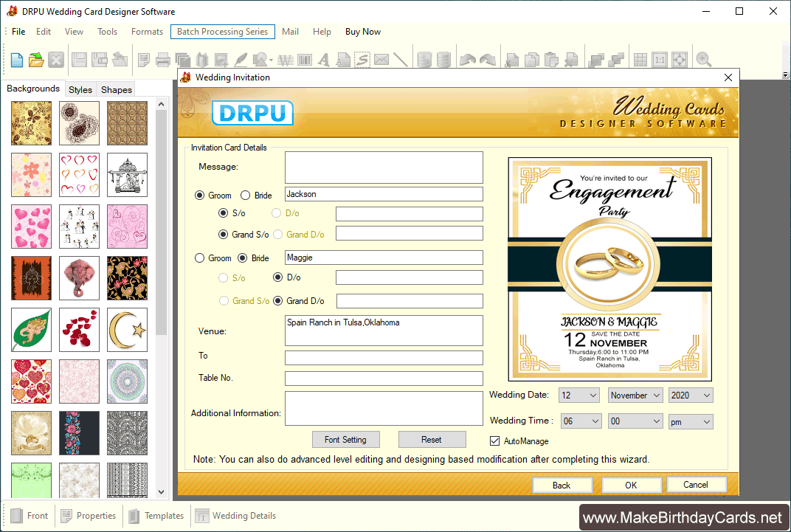Open the Wedding Time hour dropdown
The width and height of the screenshot is (791, 532).
click(x=581, y=421)
